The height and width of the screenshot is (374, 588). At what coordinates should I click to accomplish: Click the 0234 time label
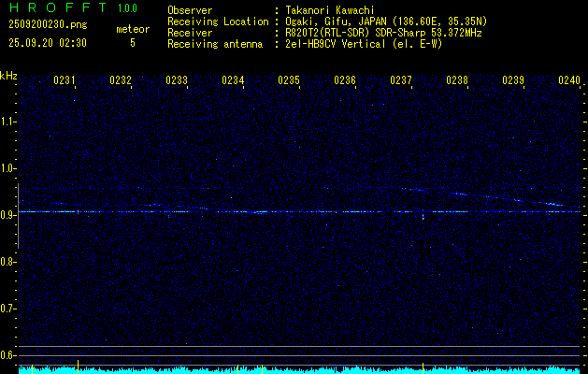(233, 80)
